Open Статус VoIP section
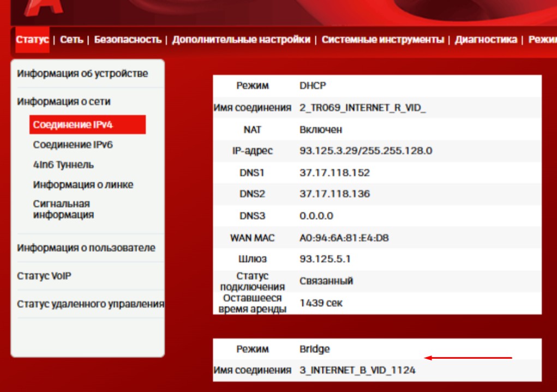Image resolution: width=557 pixels, height=392 pixels. coord(44,276)
